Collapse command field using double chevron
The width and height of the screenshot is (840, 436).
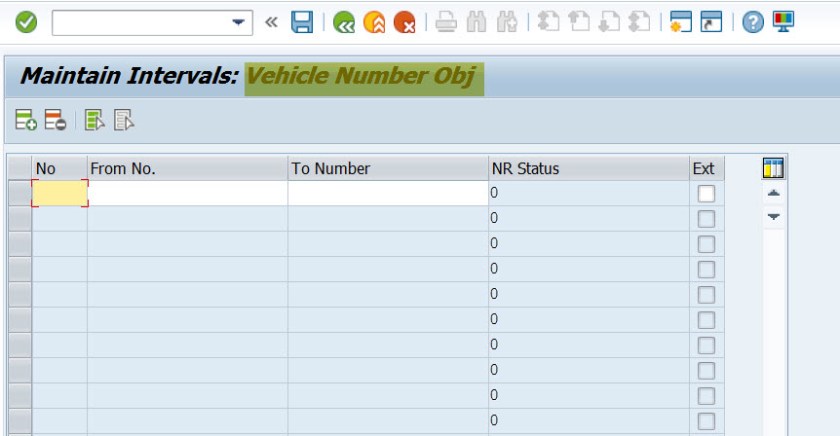271,22
